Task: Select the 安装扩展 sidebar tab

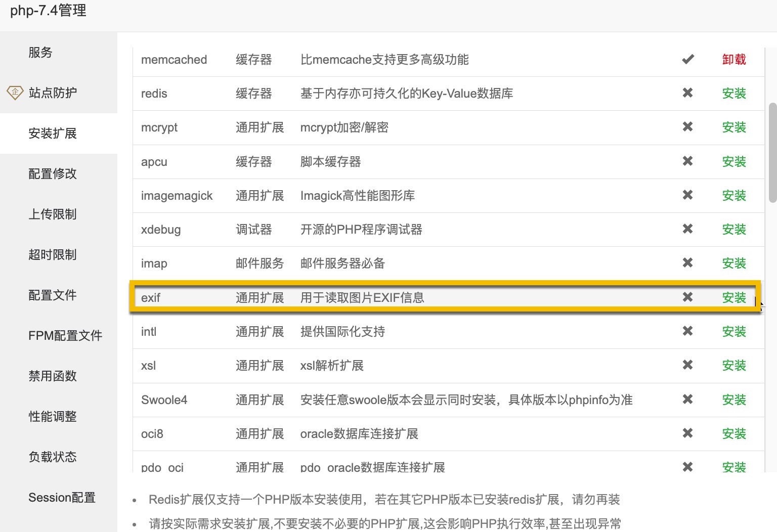Action: tap(59, 134)
